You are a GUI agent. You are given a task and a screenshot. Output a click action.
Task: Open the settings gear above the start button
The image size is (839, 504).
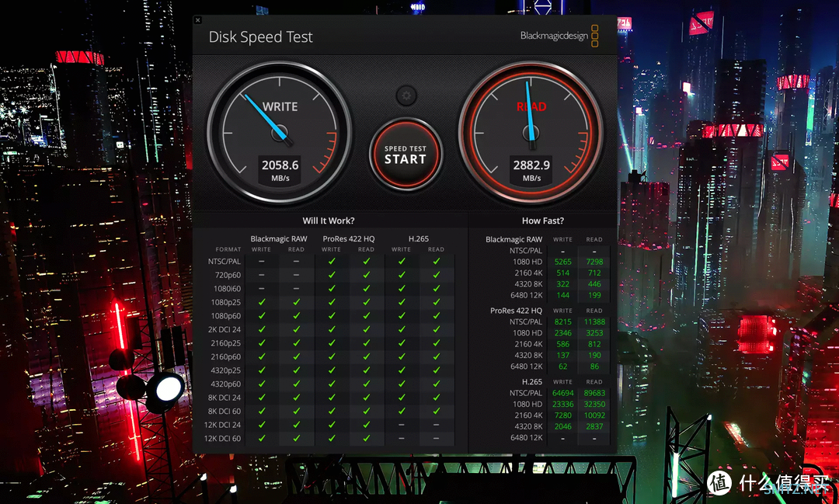click(406, 96)
